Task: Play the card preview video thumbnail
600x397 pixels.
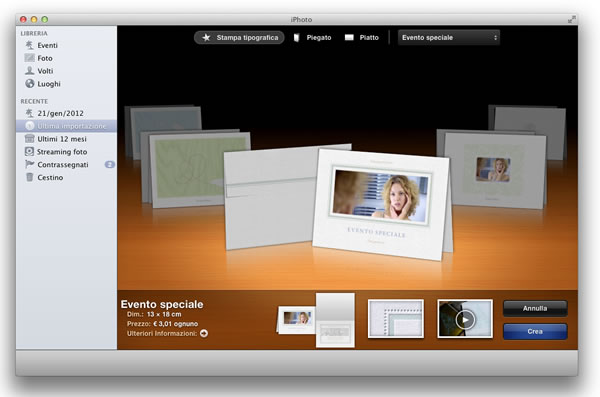Action: click(465, 319)
